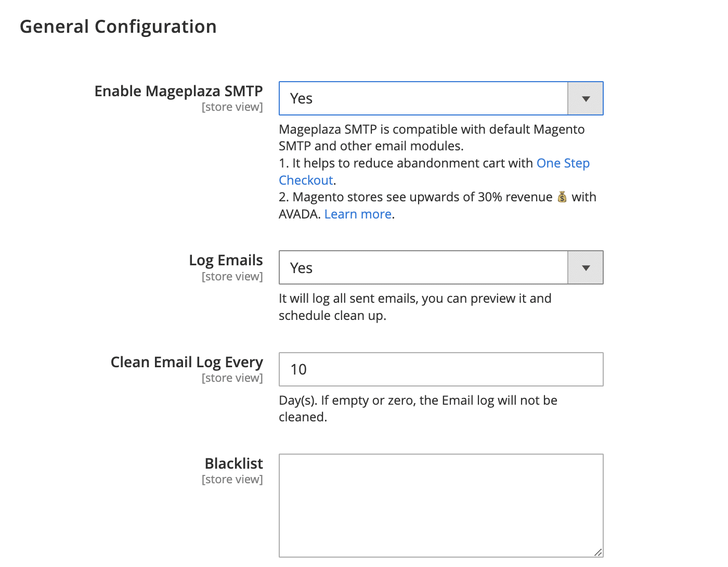Open the Log Emails selector showing Yes
Screen dimensions: 728x567
coord(423,267)
